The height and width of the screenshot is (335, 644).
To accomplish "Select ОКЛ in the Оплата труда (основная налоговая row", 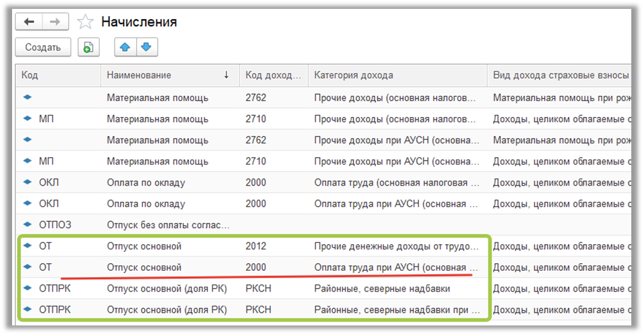I will pyautogui.click(x=49, y=182).
